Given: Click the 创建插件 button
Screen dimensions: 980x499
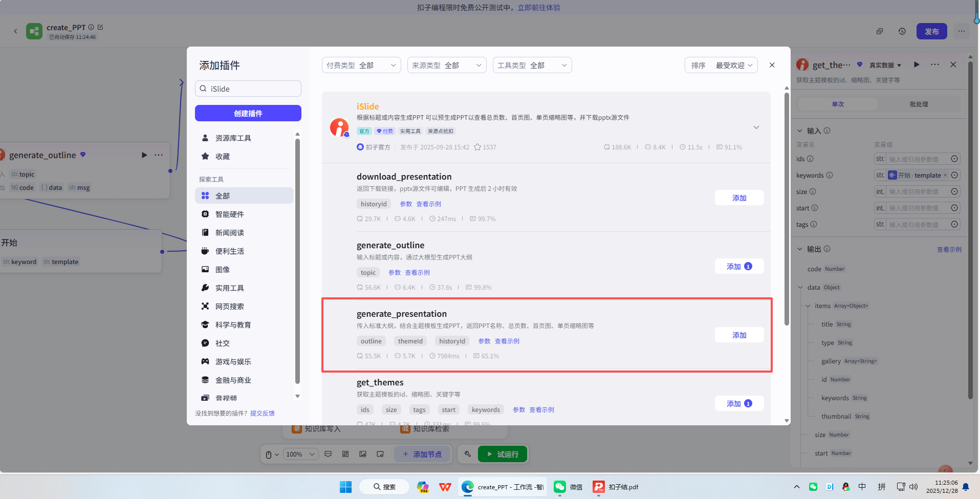Looking at the screenshot, I should 248,113.
